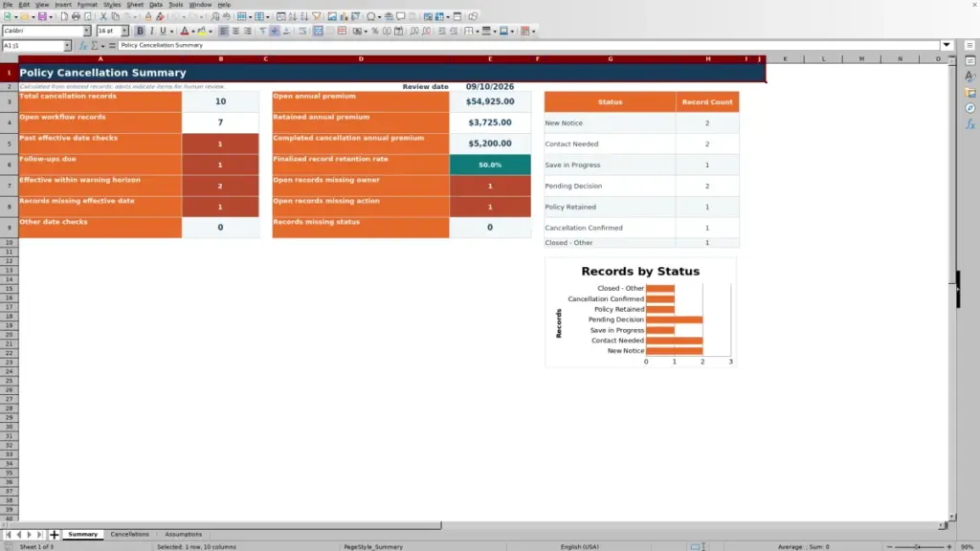Insert an image with the picture icon
This screenshot has width=980, height=551.
pos(332,16)
